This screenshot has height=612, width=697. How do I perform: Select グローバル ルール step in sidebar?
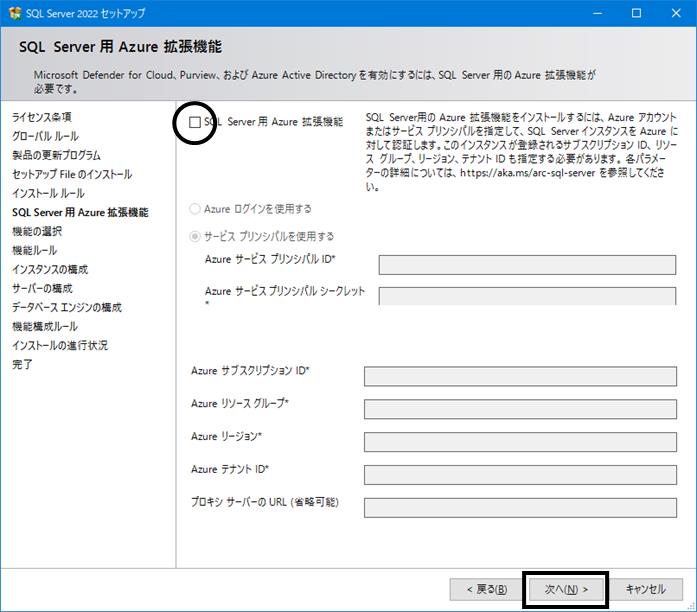(x=45, y=136)
